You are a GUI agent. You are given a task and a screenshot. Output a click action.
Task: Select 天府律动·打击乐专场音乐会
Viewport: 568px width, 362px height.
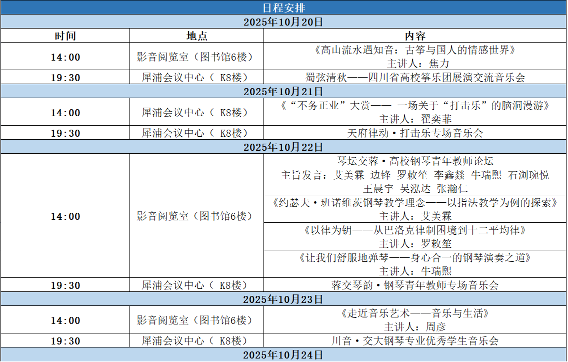415,133
